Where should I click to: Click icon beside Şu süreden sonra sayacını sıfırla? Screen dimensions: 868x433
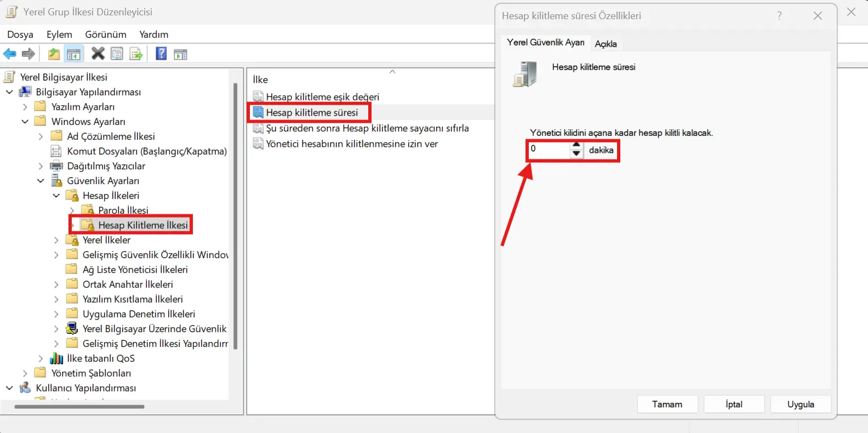258,128
